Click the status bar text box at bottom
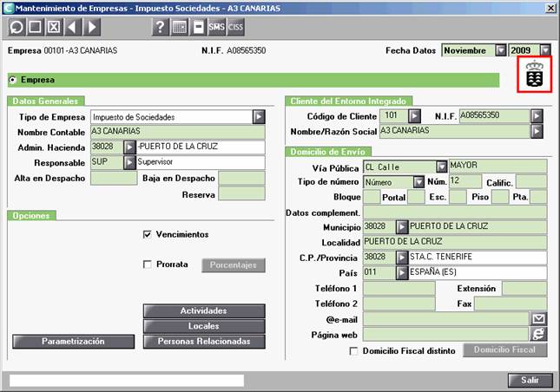The height and width of the screenshot is (392, 560). pyautogui.click(x=127, y=381)
